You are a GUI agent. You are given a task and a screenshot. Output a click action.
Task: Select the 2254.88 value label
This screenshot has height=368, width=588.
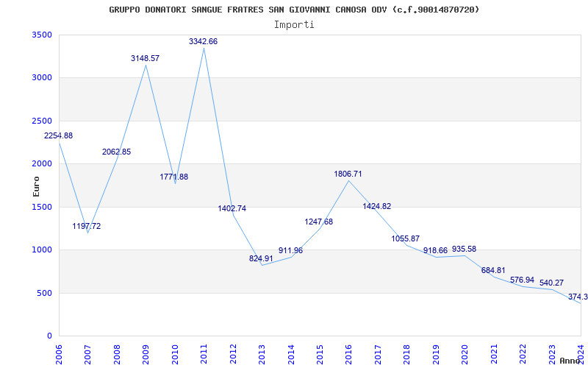pos(58,136)
